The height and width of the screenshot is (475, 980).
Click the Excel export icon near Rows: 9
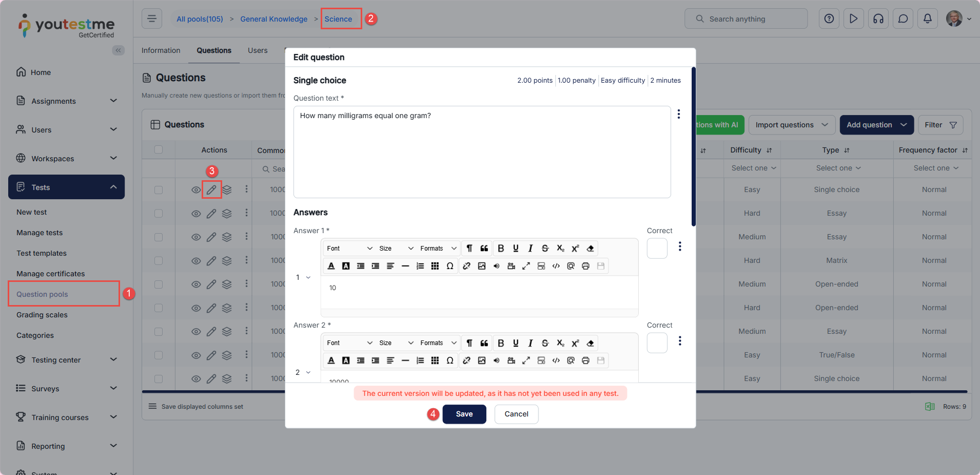[x=930, y=407]
